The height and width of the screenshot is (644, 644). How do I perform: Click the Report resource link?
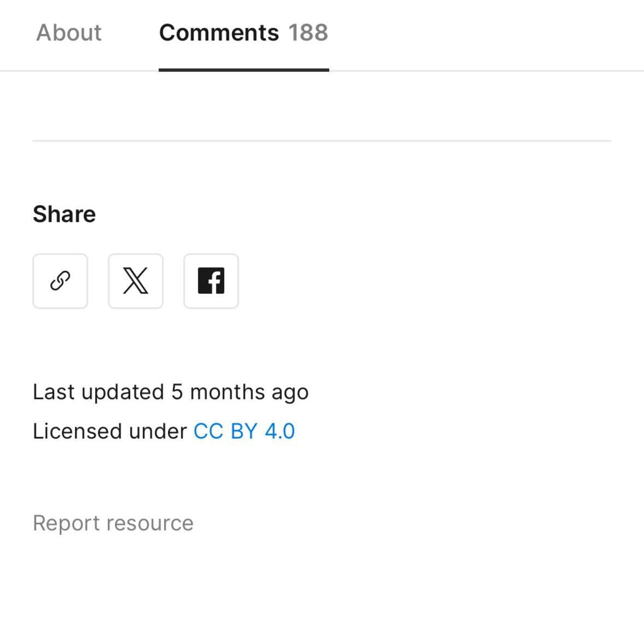pyautogui.click(x=113, y=523)
